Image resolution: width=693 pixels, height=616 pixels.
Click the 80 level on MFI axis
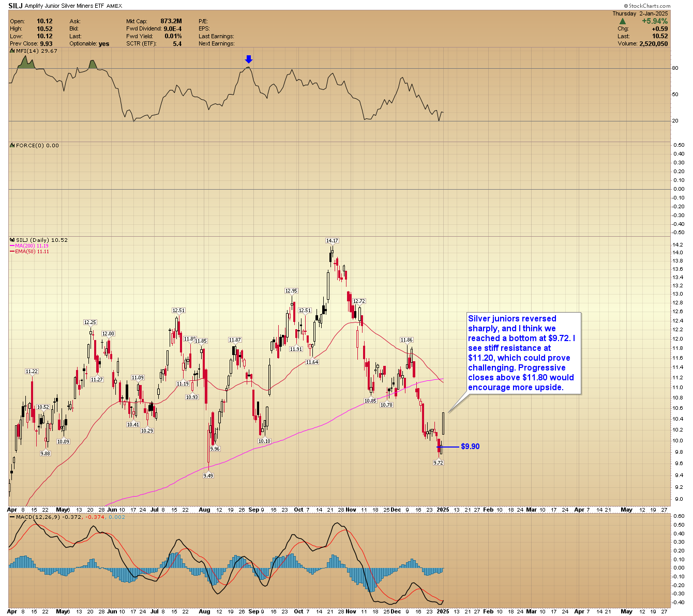tap(675, 68)
